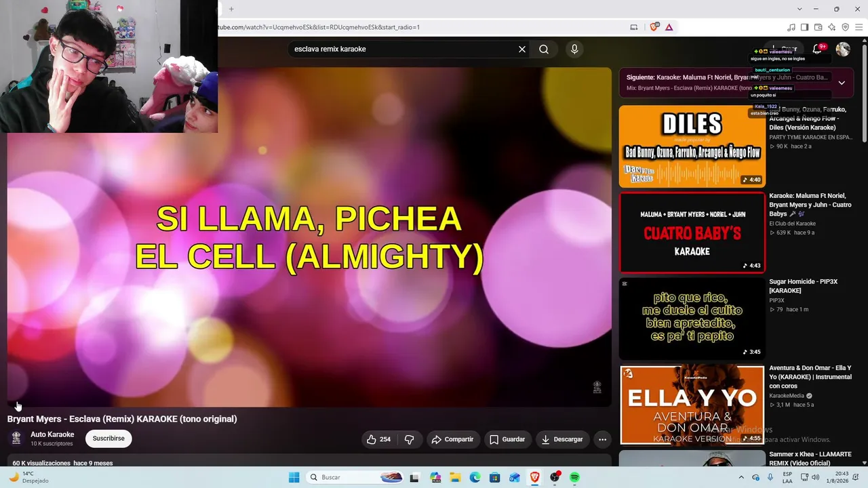Viewport: 868px width, 488px height.
Task: Open 'Aventura & Don Omar - Ella Y Yo' title
Action: pos(810,377)
